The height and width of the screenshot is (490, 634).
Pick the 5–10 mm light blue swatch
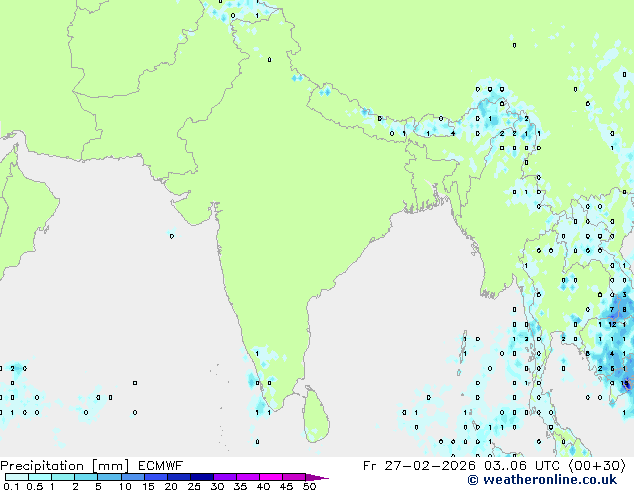pos(109,477)
